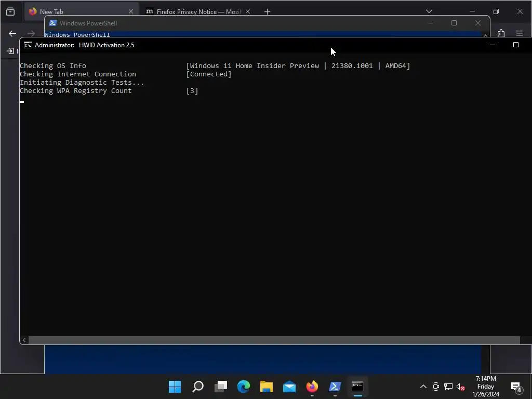Switch to the New Tab tab

pyautogui.click(x=82, y=11)
